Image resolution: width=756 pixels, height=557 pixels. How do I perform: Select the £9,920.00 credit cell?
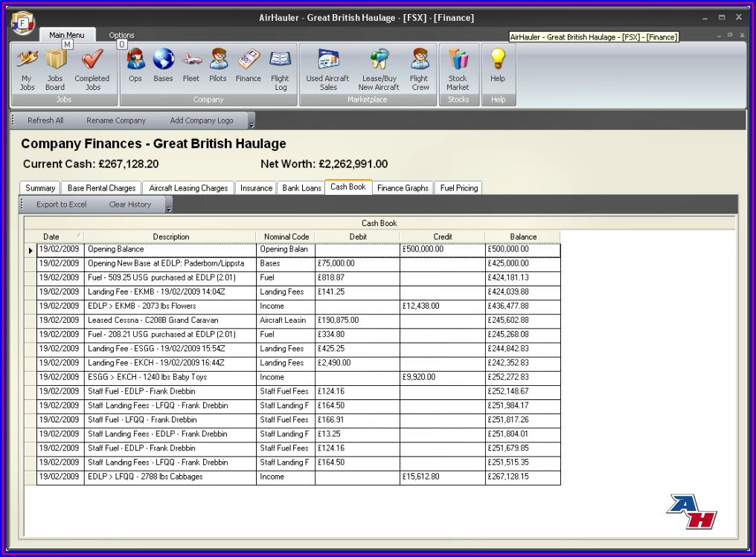coord(443,377)
